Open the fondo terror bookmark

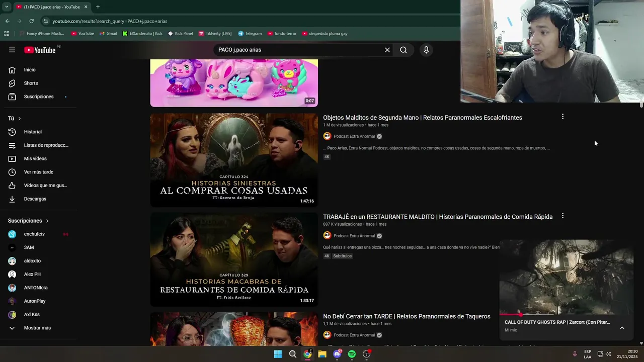pyautogui.click(x=282, y=34)
